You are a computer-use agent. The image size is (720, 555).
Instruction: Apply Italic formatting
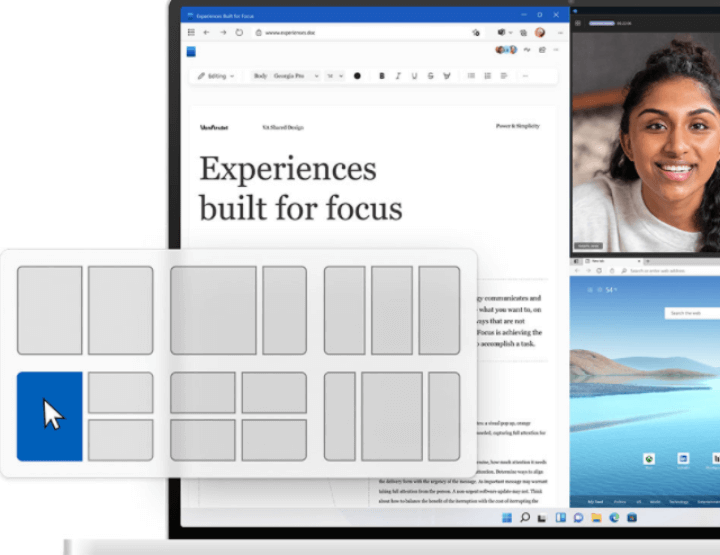pyautogui.click(x=398, y=76)
